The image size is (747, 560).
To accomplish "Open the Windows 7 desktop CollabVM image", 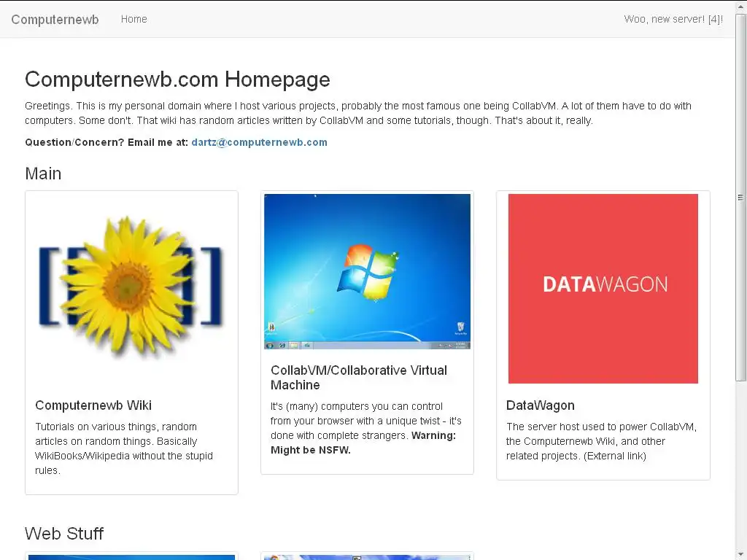I will point(368,271).
